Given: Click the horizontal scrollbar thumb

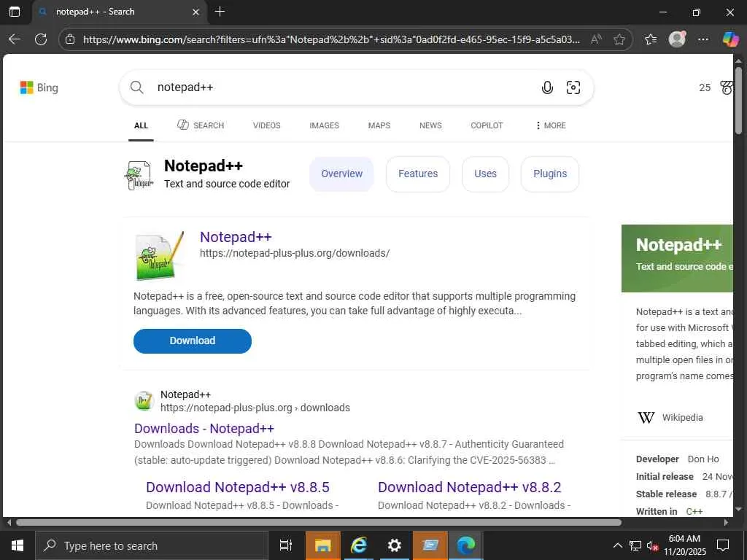Looking at the screenshot, I should [x=318, y=522].
